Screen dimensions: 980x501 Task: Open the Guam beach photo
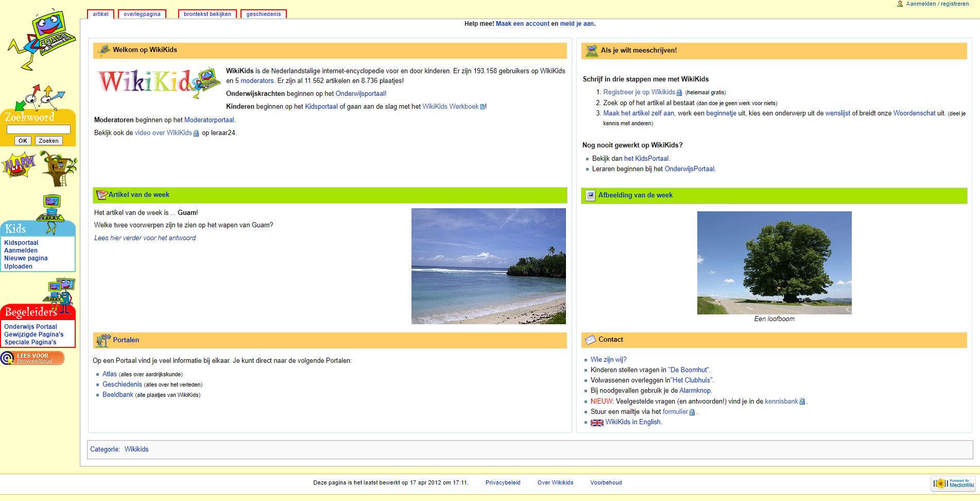(489, 266)
